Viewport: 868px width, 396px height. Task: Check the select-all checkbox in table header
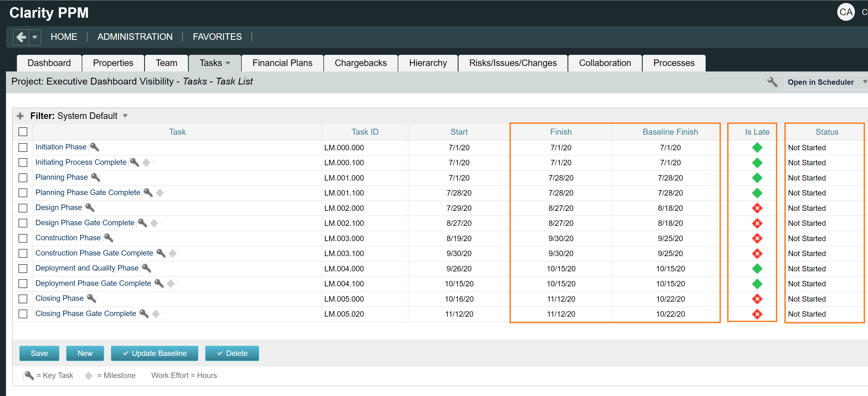[x=23, y=132]
